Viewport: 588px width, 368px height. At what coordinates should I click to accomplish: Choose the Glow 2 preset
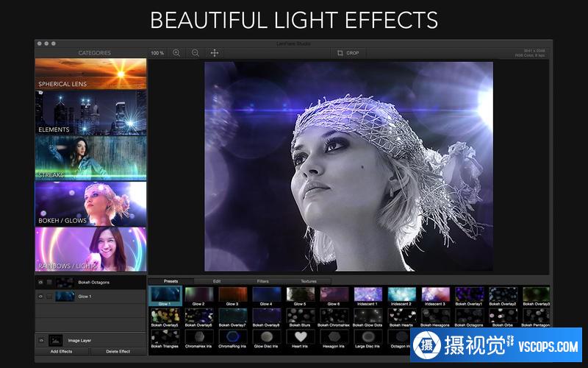(198, 296)
